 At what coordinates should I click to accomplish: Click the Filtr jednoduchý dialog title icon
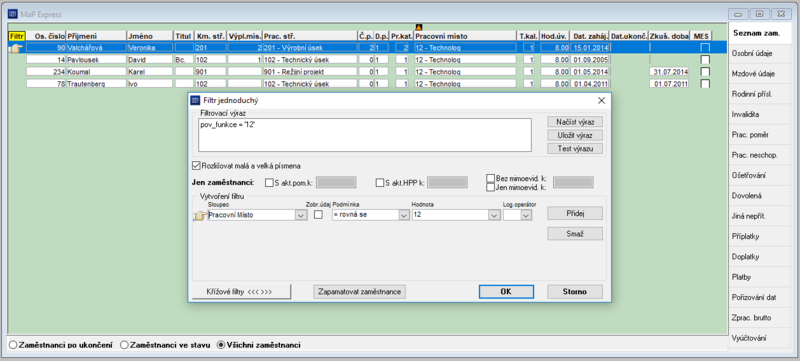click(x=194, y=100)
